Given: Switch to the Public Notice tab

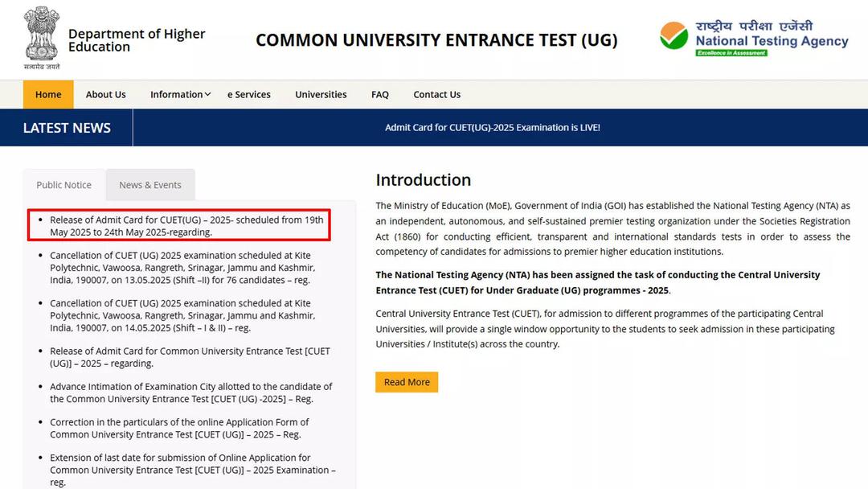Looking at the screenshot, I should pyautogui.click(x=63, y=185).
